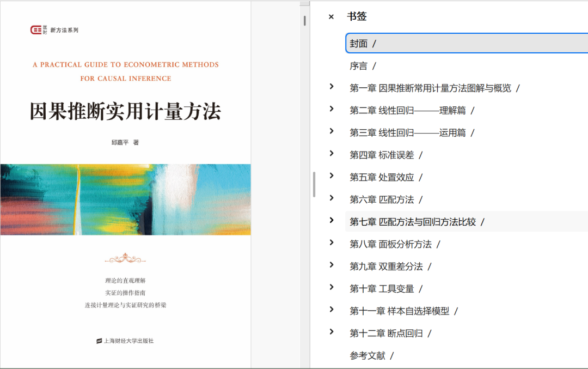Expand the 第三章 线性回归 运用篇 chevron
588x369 pixels.
(331, 131)
